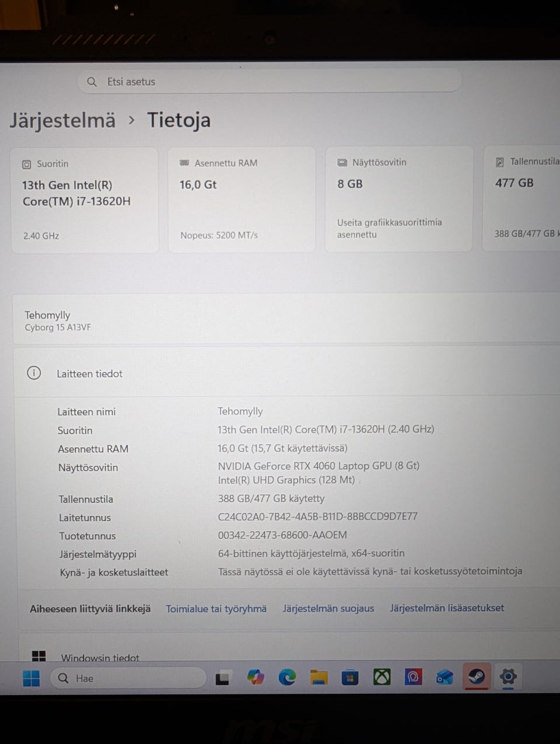Click the Settings gear in the taskbar
560x744 pixels.
(508, 676)
